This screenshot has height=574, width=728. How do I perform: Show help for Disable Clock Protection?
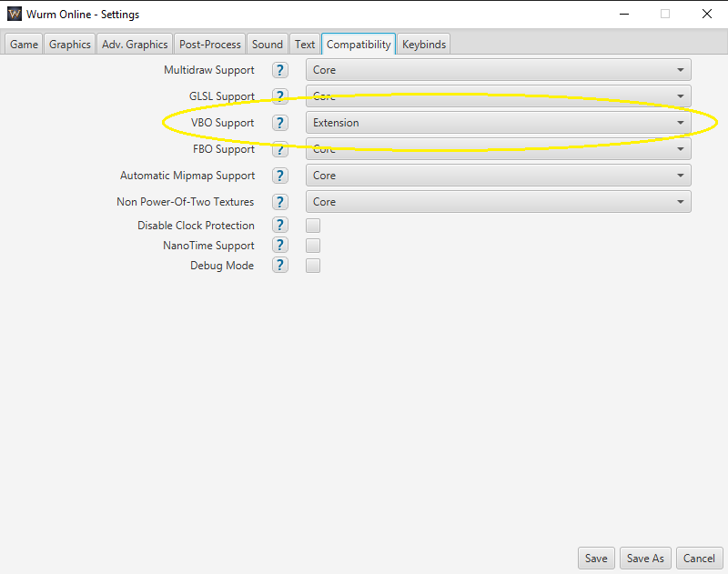pos(280,226)
